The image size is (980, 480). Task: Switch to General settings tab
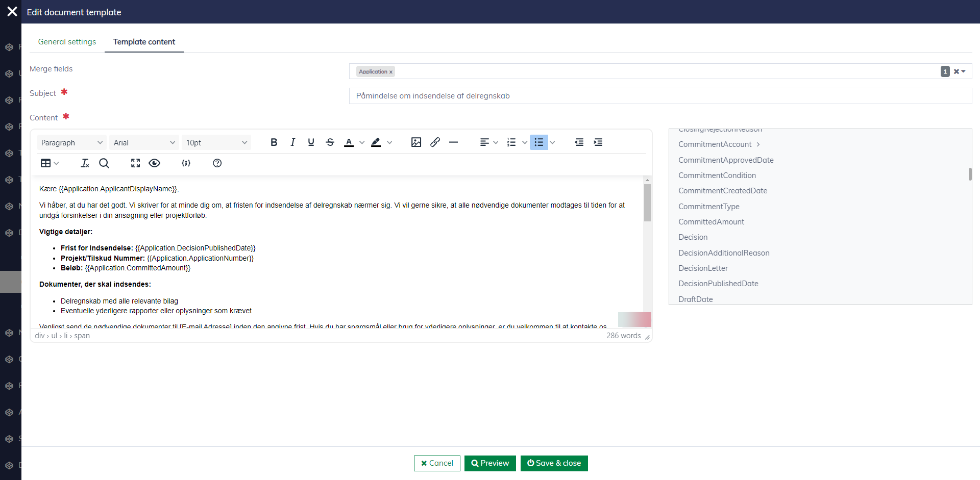pos(67,42)
